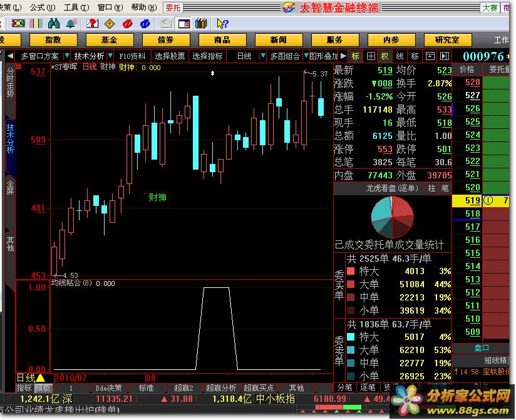Click the order volume pie chart
This screenshot has width=516, height=420.
392,217
